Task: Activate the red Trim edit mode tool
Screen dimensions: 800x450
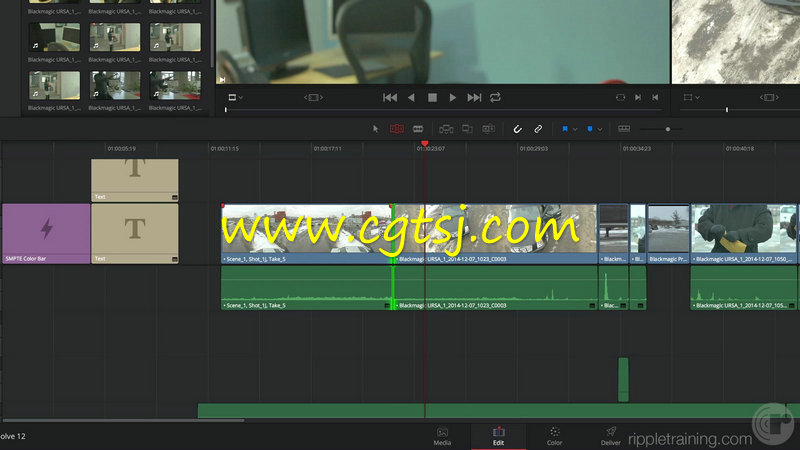Action: pyautogui.click(x=397, y=129)
